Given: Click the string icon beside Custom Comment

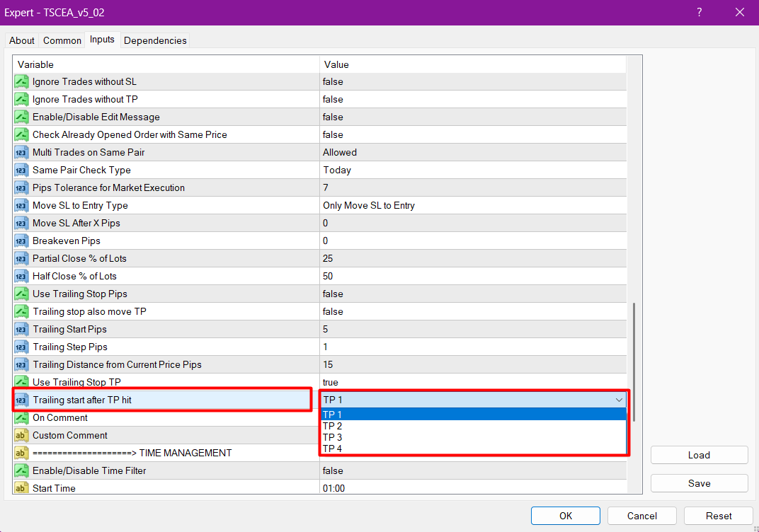Looking at the screenshot, I should point(21,436).
